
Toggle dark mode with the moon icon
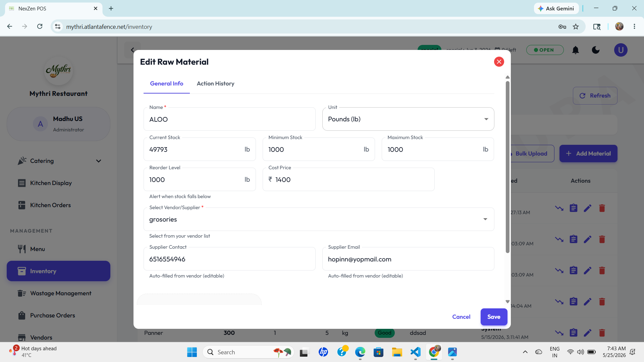596,50
